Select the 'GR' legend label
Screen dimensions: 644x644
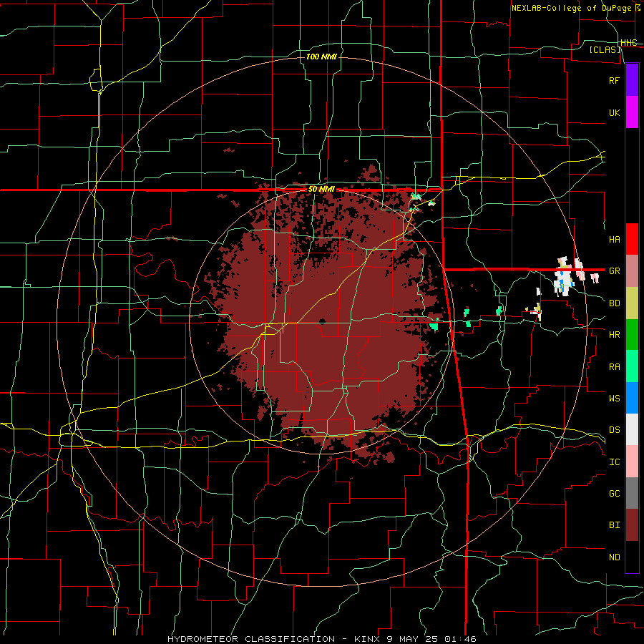click(614, 271)
